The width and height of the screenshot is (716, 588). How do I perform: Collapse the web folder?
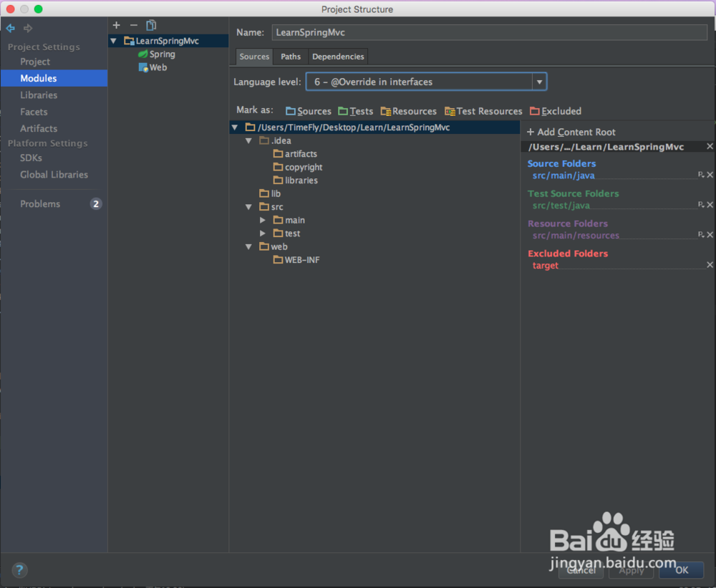click(249, 246)
